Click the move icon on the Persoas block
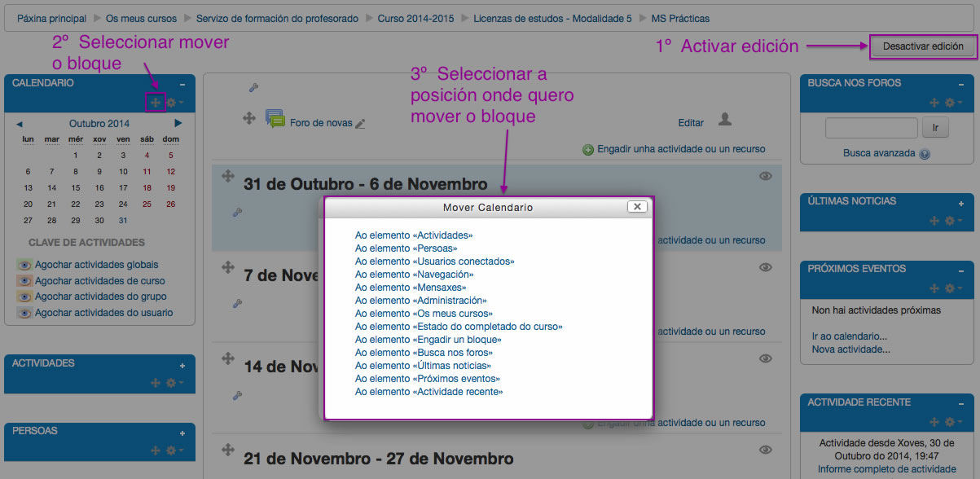The width and height of the screenshot is (980, 479). tap(155, 450)
